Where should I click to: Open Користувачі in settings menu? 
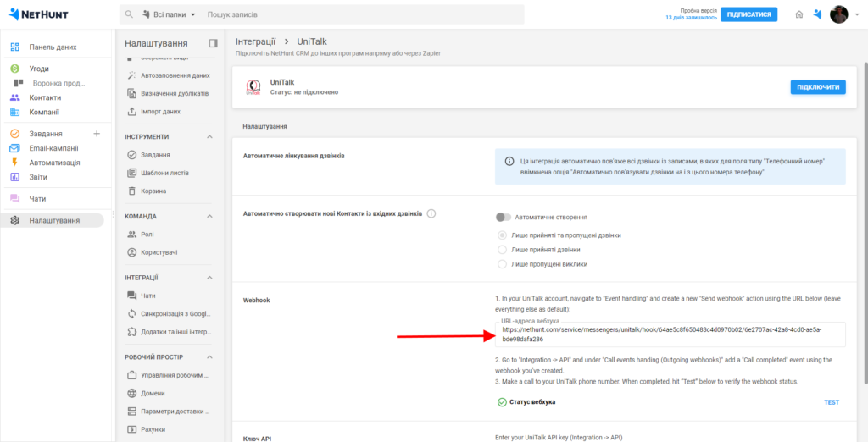click(159, 252)
